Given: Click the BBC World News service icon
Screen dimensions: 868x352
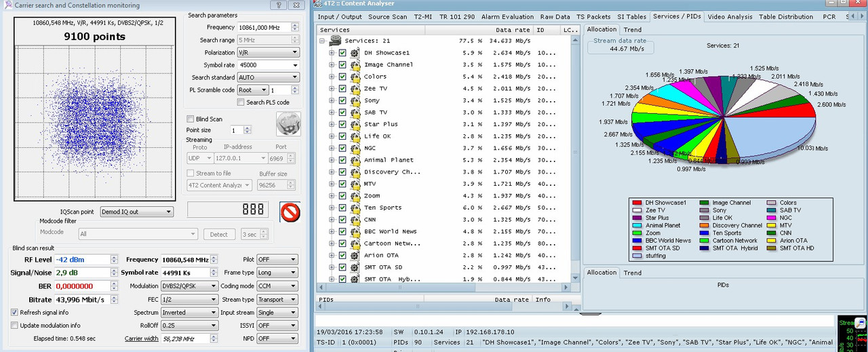Looking at the screenshot, I should [355, 231].
